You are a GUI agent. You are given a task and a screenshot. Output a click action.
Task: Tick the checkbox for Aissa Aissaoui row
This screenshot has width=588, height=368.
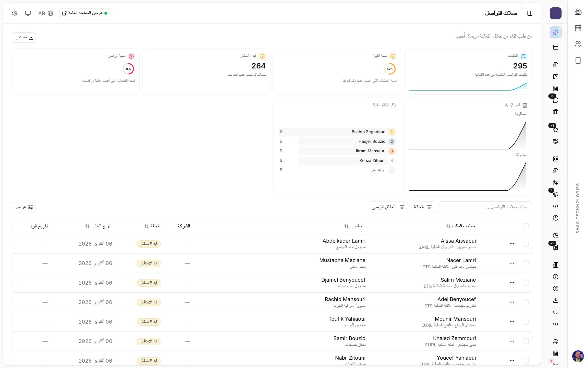pos(526,244)
